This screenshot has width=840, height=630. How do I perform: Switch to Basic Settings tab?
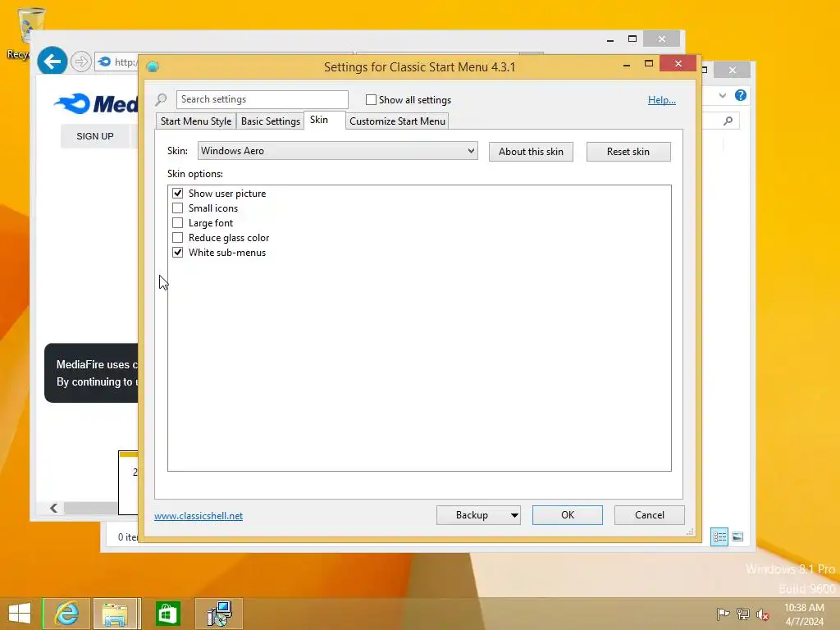pos(271,121)
